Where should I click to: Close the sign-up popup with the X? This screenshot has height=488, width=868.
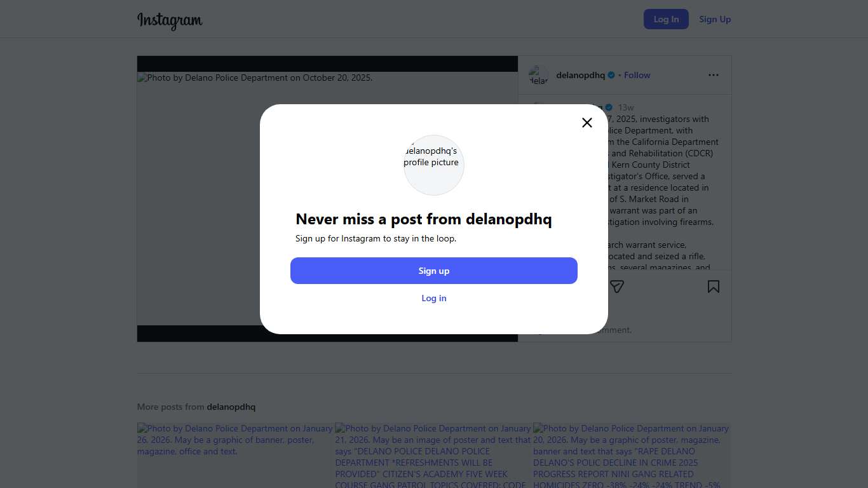[x=587, y=123]
